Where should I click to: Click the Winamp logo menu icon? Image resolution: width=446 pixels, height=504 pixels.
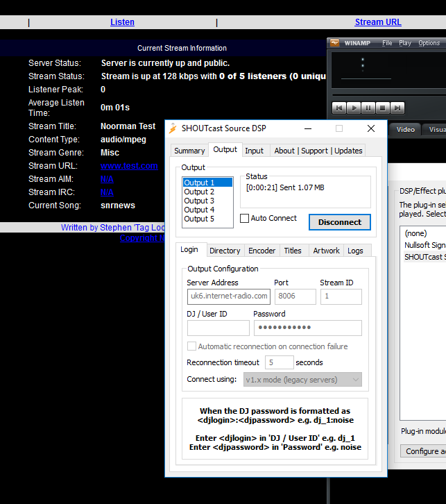pos(334,43)
